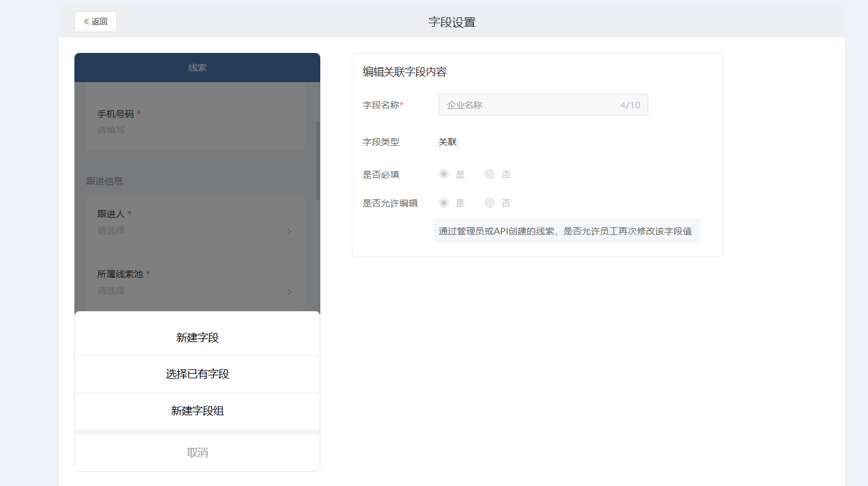The width and height of the screenshot is (868, 486).
Task: Click the 字段名称 input field
Action: (543, 105)
